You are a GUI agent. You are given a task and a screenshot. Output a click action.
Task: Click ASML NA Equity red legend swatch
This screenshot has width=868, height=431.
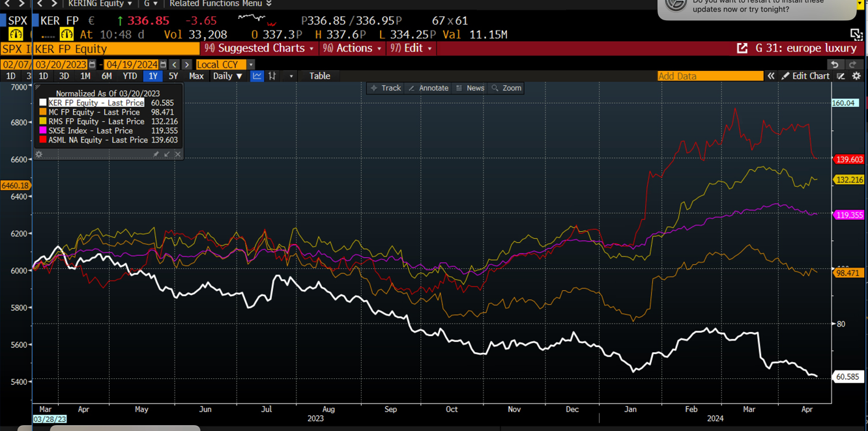point(43,139)
